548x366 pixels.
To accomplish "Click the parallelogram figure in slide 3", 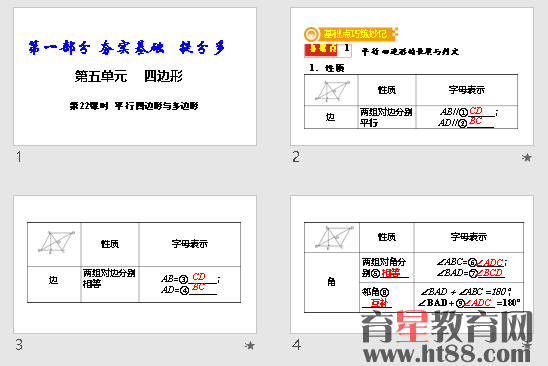I will pos(56,242).
